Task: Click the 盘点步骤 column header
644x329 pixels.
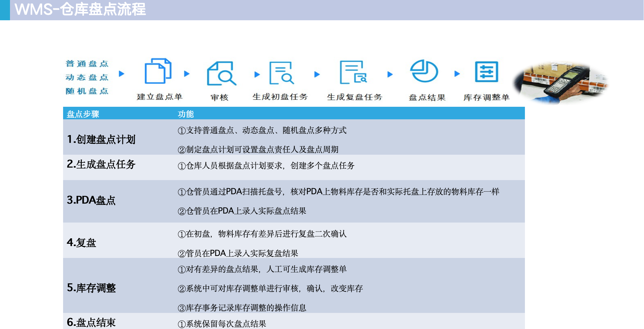Action: coord(83,114)
